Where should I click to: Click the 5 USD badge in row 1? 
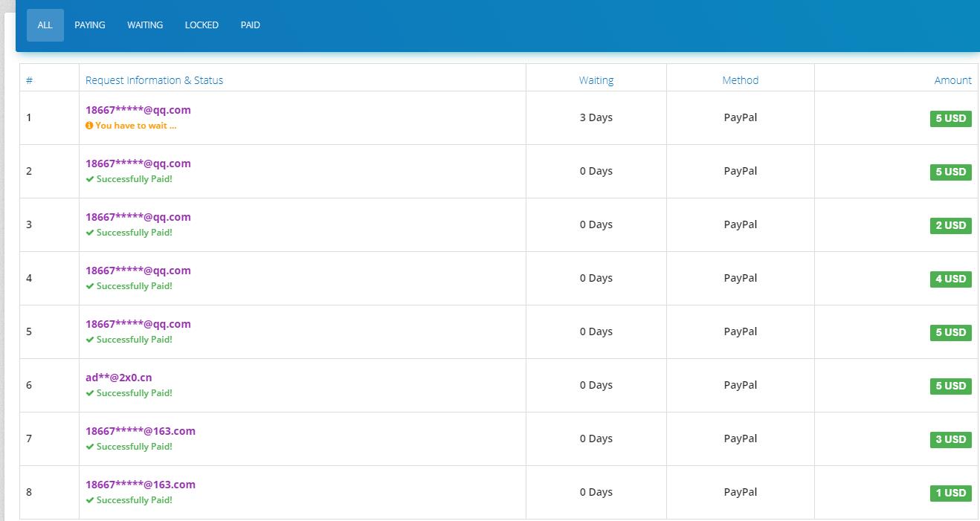point(950,118)
